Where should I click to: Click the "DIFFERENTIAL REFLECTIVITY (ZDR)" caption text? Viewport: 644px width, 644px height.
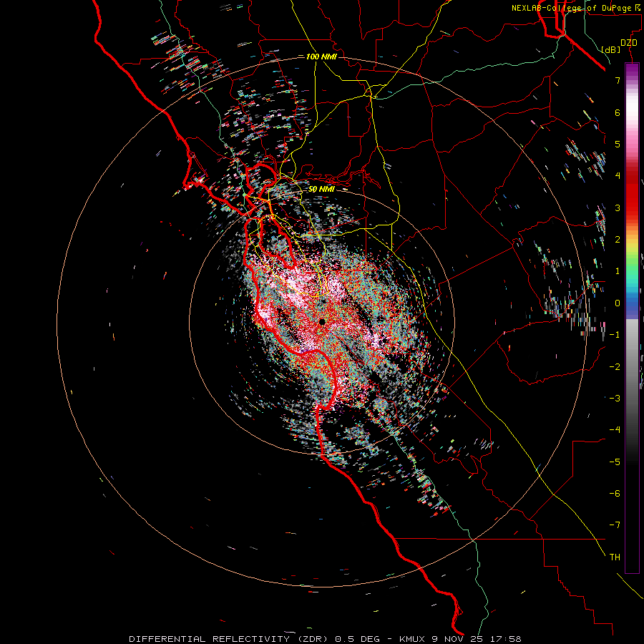(228, 639)
